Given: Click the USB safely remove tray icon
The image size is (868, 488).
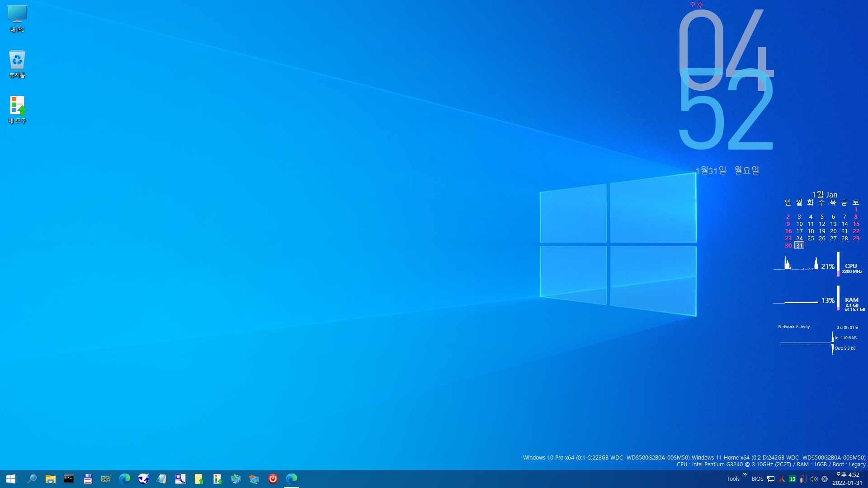Looking at the screenshot, I should click(803, 479).
